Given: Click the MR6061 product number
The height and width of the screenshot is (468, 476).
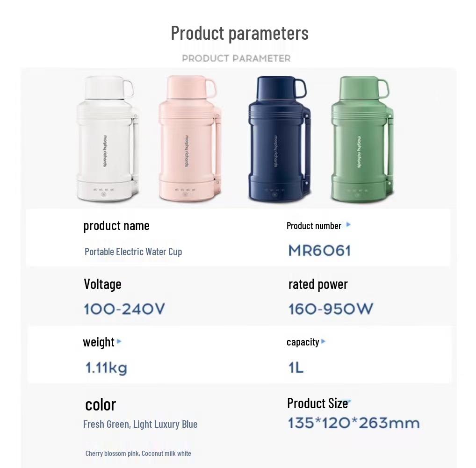Looking at the screenshot, I should (x=319, y=251).
